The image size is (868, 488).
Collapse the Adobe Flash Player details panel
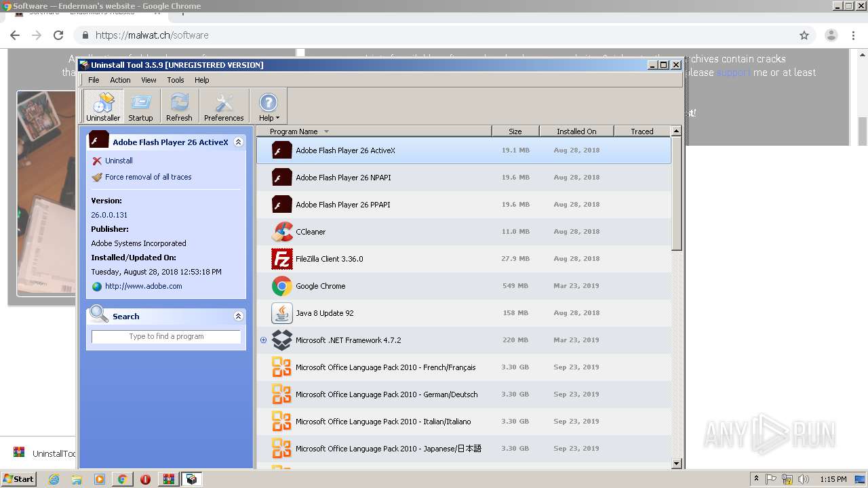tap(238, 142)
